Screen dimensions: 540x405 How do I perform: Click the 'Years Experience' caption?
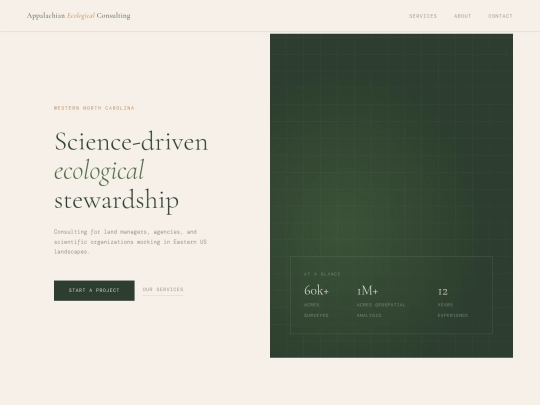(453, 310)
